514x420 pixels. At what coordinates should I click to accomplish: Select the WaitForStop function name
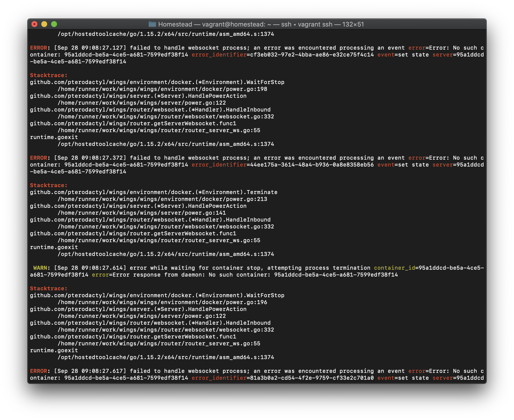click(x=265, y=82)
